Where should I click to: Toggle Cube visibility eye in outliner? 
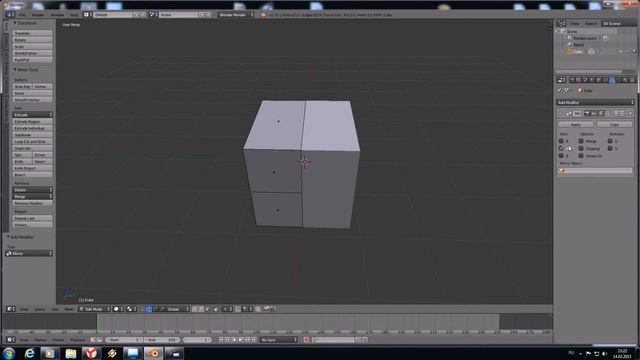click(x=621, y=52)
